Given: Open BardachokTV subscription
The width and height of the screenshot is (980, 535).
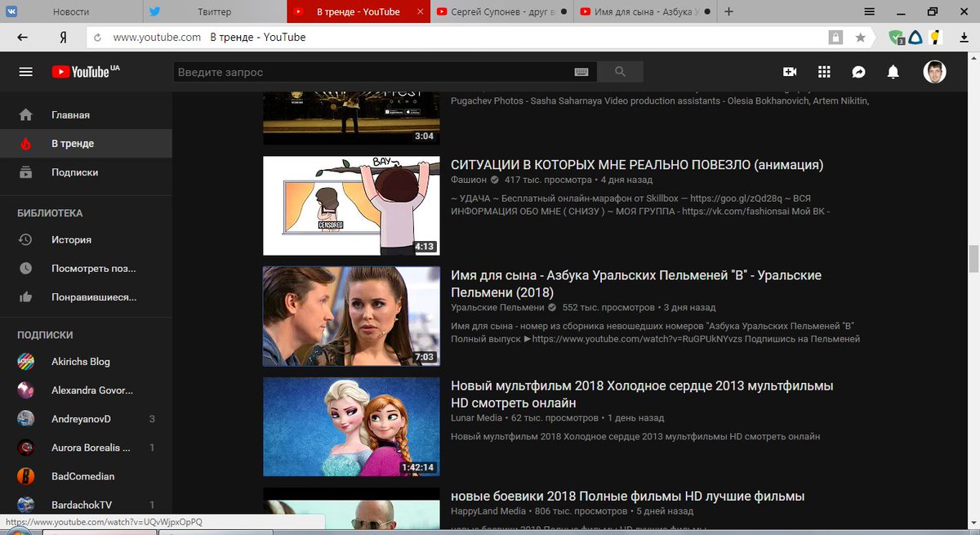Looking at the screenshot, I should 86,505.
